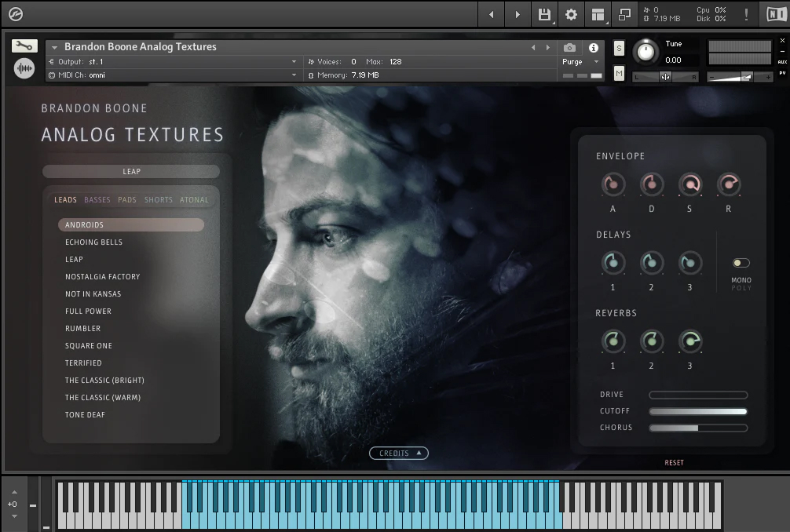This screenshot has width=790, height=532.
Task: Click the camera snapshot icon
Action: click(569, 47)
